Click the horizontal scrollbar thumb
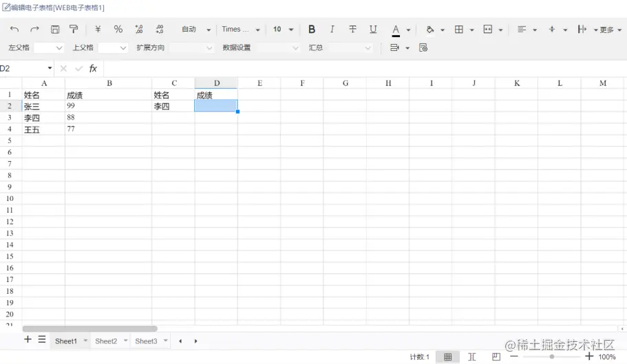The height and width of the screenshot is (364, 627). (x=90, y=329)
